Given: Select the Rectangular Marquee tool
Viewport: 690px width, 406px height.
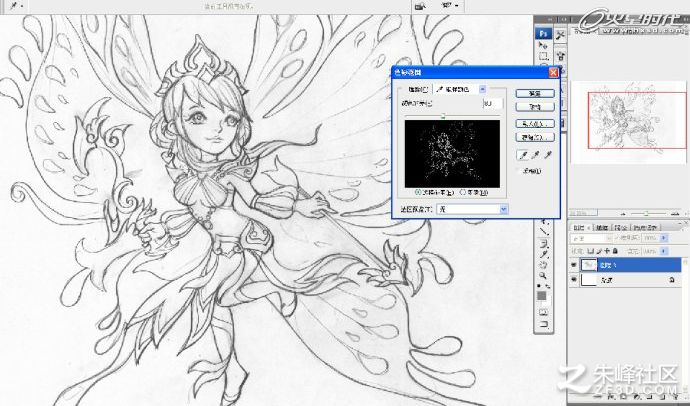Looking at the screenshot, I should point(544,56).
